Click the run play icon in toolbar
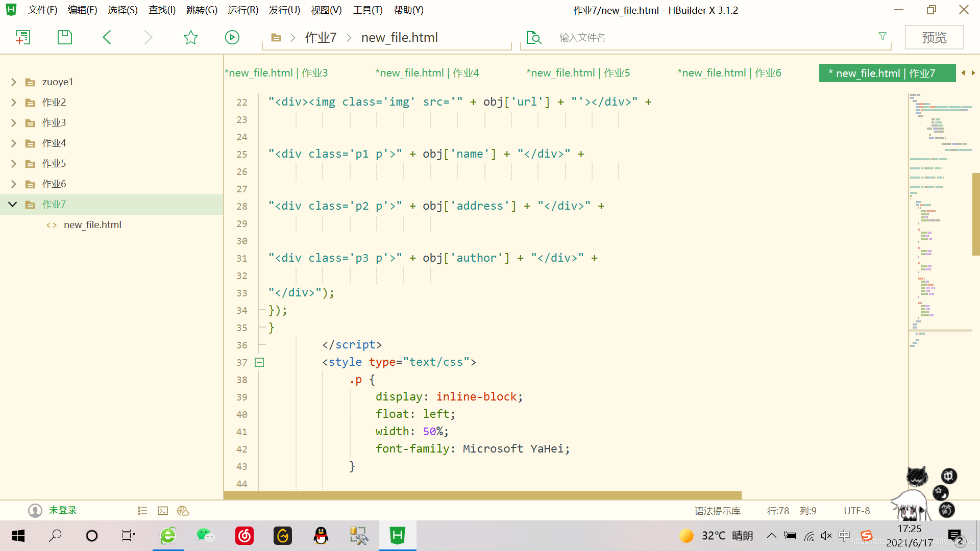 232,37
